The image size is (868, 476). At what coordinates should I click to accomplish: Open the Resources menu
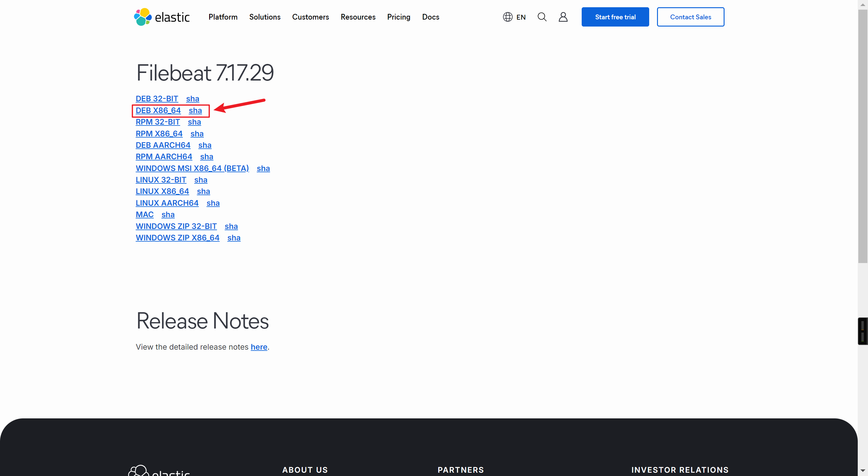pos(358,17)
